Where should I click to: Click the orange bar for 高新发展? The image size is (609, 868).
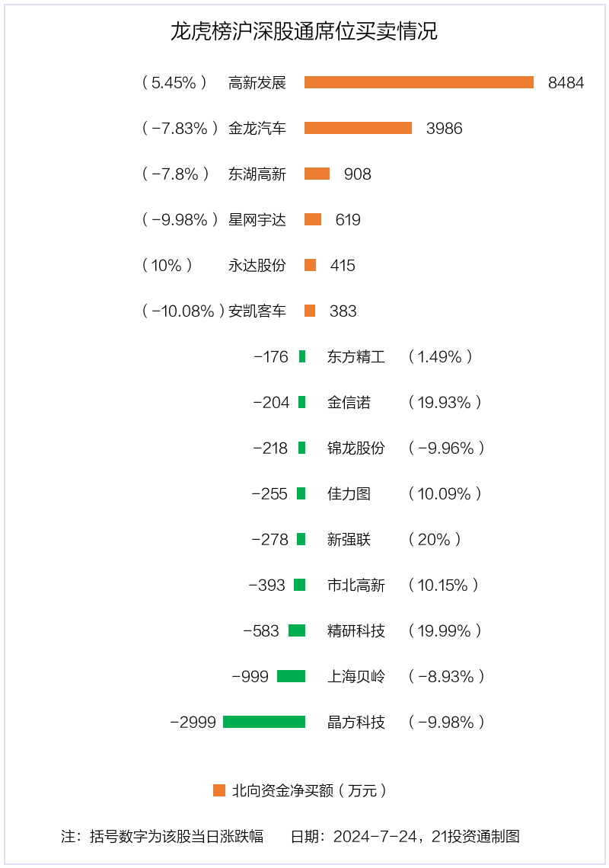pyautogui.click(x=419, y=82)
